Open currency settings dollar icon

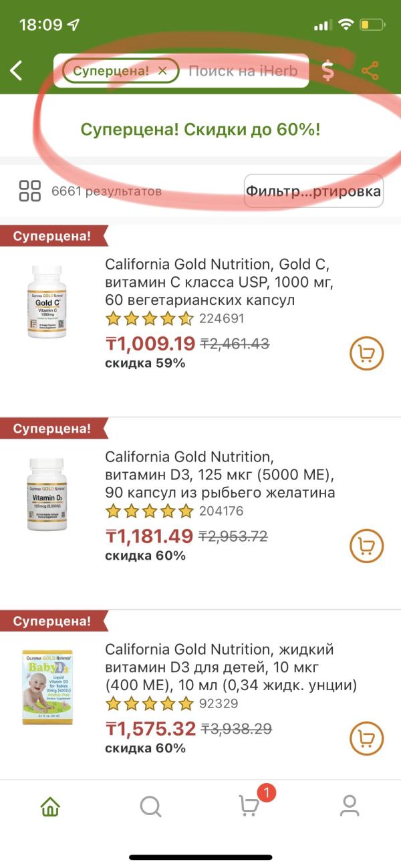pos(327,70)
